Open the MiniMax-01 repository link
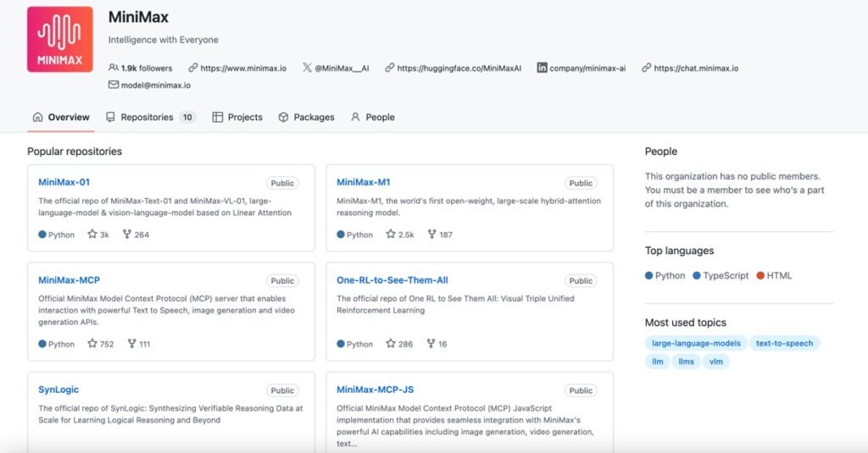 point(64,182)
